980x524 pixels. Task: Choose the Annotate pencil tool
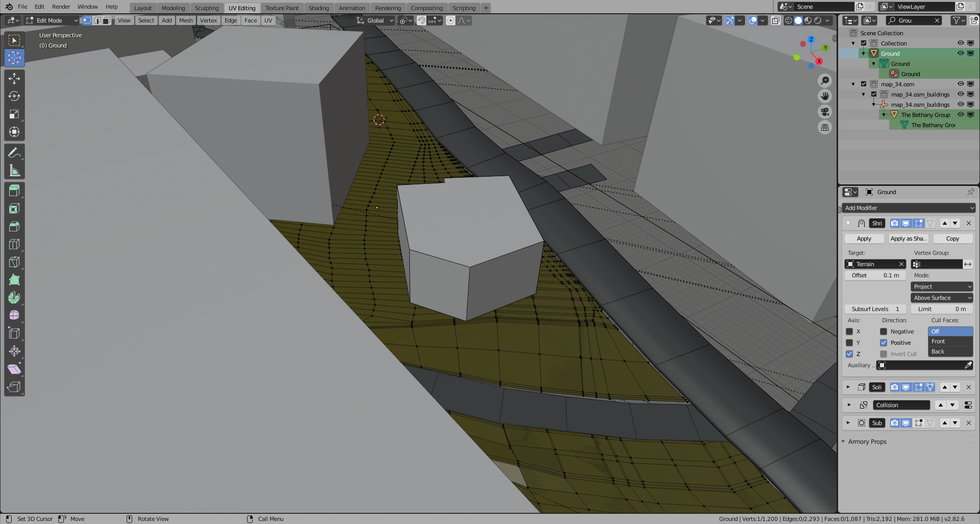14,153
